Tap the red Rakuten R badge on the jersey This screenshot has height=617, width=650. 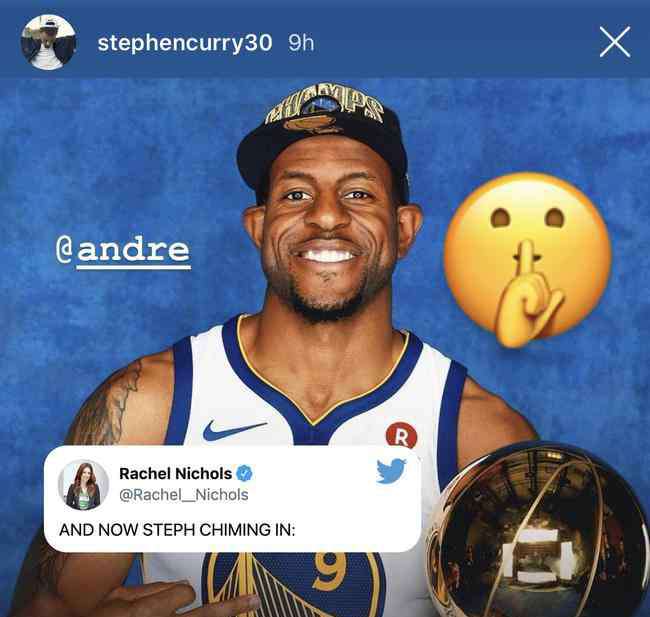(x=401, y=435)
